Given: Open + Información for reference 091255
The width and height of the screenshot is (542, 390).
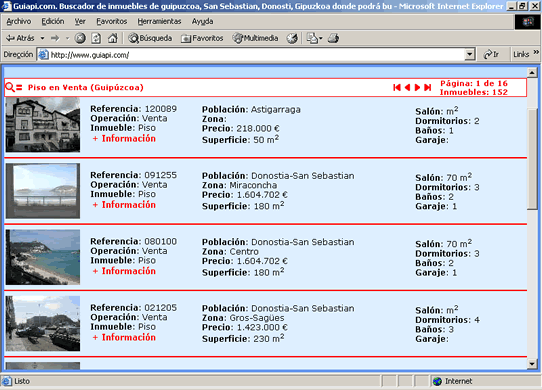Looking at the screenshot, I should pos(124,205).
